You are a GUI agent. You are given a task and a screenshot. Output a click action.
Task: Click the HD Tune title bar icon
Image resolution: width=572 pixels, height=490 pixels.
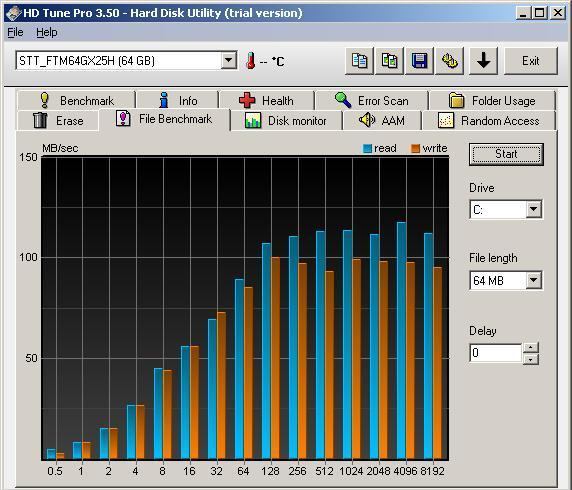tap(13, 13)
